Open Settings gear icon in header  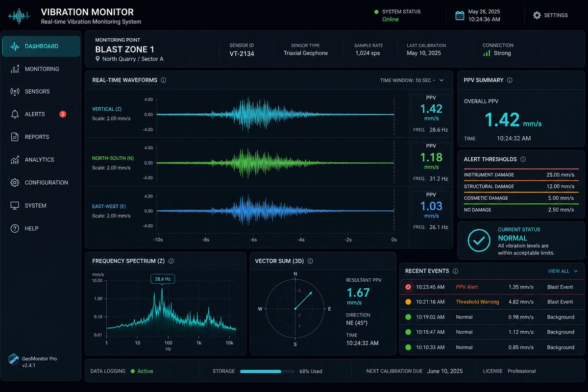pyautogui.click(x=537, y=15)
